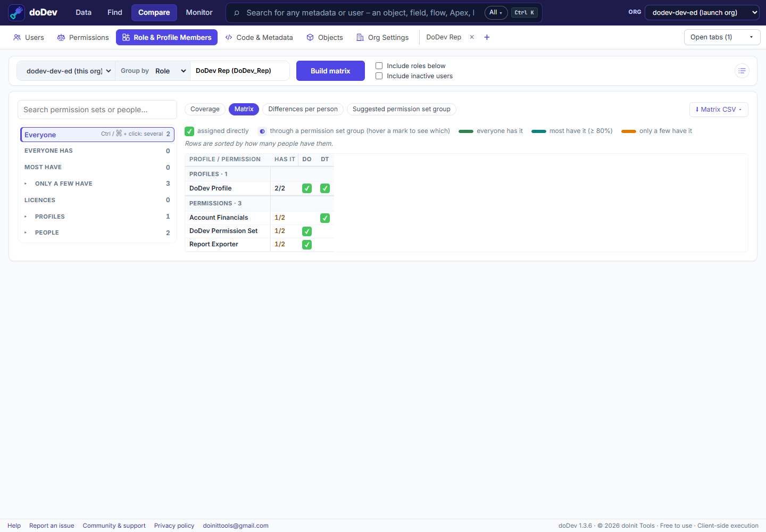Screen dimensions: 766x532
Task: Enable Include inactive users checkbox
Action: (x=379, y=76)
